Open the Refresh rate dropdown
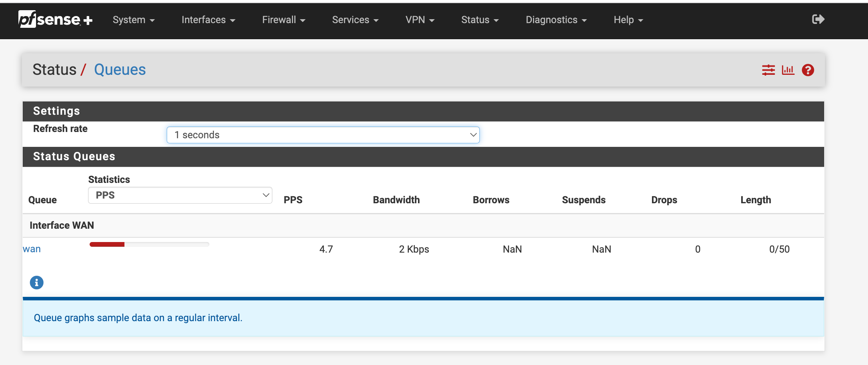 click(323, 134)
